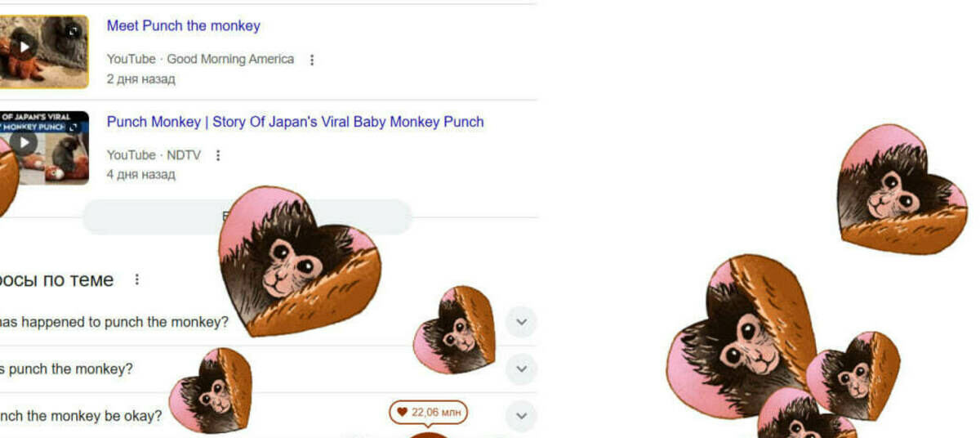Click three-dot options beside "Вопросы по теме"
The image size is (980, 438).
(x=136, y=279)
